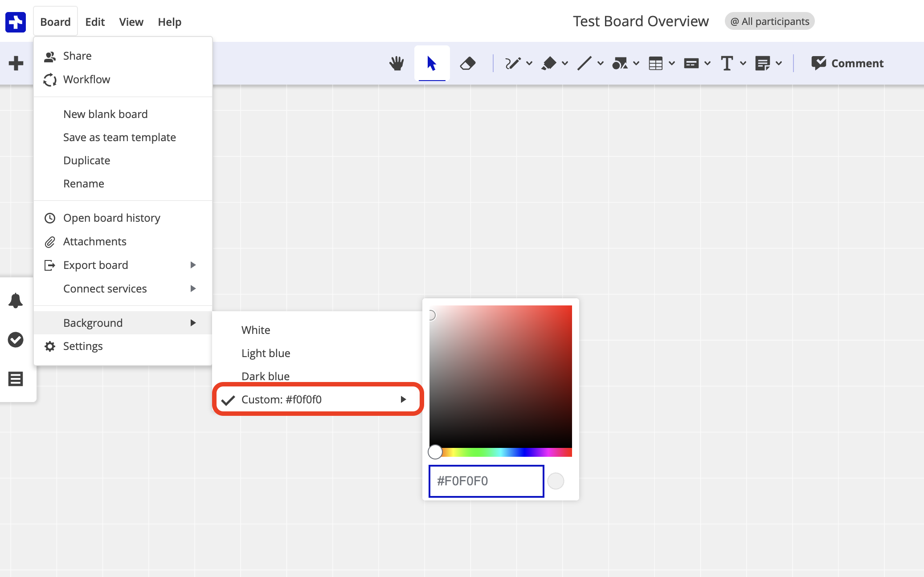Choose the White background option

[256, 330]
